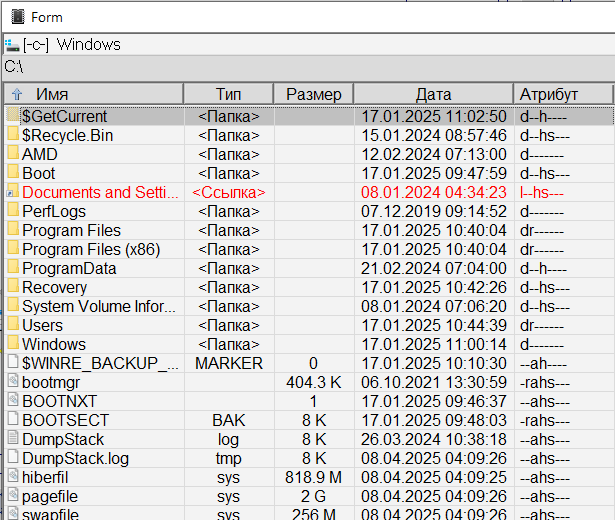Viewport: 615px width, 520px height.
Task: Select the DumpStack.log tmp file
Action: [x=75, y=458]
